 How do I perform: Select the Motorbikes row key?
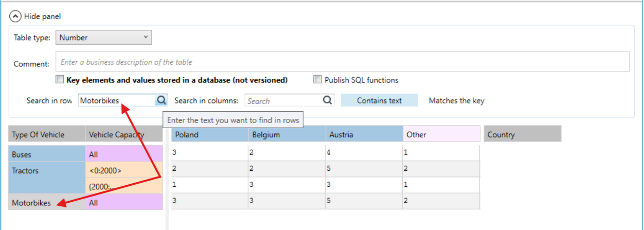47,203
